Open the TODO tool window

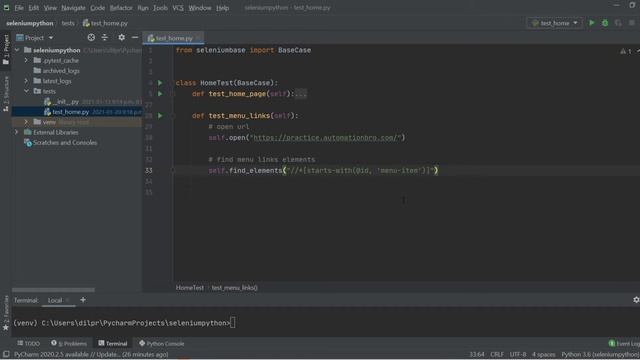(29, 344)
